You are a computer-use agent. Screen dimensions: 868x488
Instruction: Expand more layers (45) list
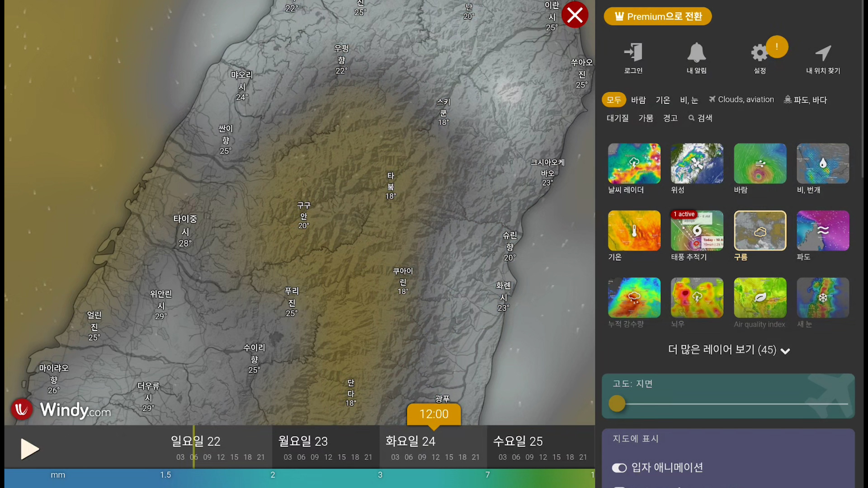(729, 350)
